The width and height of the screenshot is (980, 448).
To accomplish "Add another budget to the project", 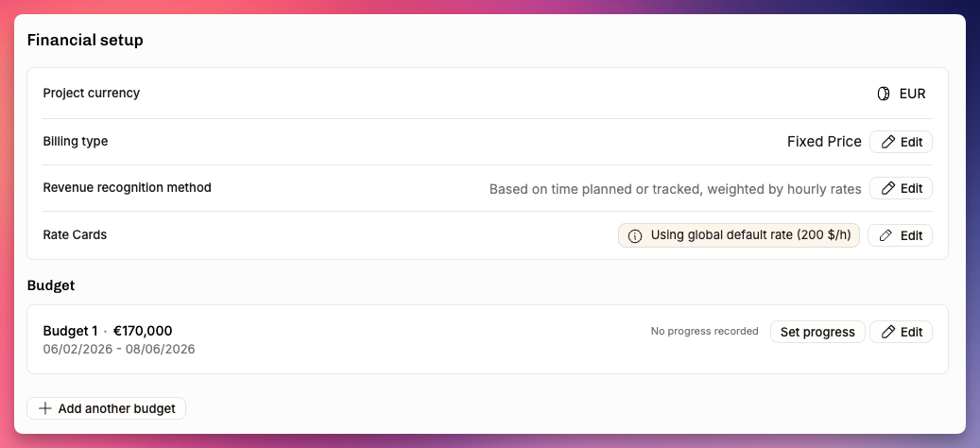I will pos(106,408).
